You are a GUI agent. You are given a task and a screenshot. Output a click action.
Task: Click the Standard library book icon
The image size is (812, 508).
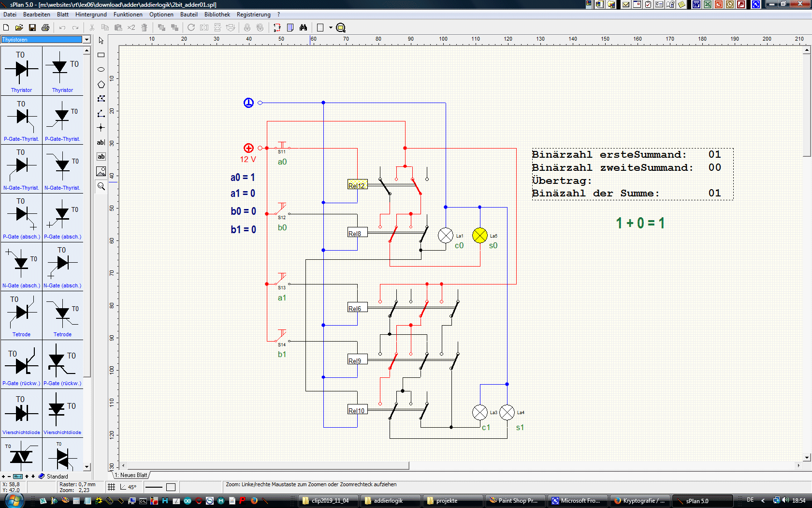[x=42, y=476]
